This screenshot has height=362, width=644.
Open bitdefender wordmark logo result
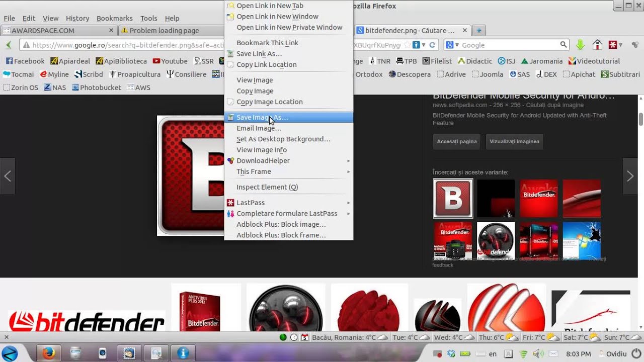coord(86,320)
